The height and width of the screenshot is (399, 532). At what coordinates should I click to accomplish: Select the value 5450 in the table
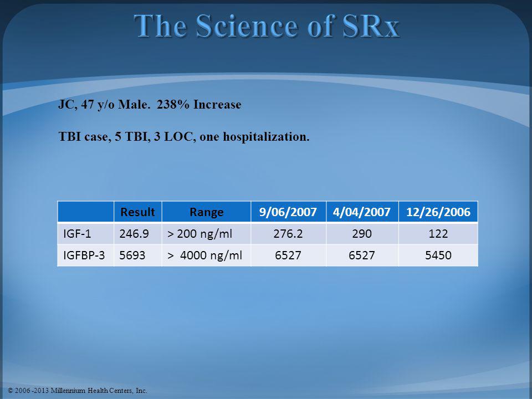[438, 255]
